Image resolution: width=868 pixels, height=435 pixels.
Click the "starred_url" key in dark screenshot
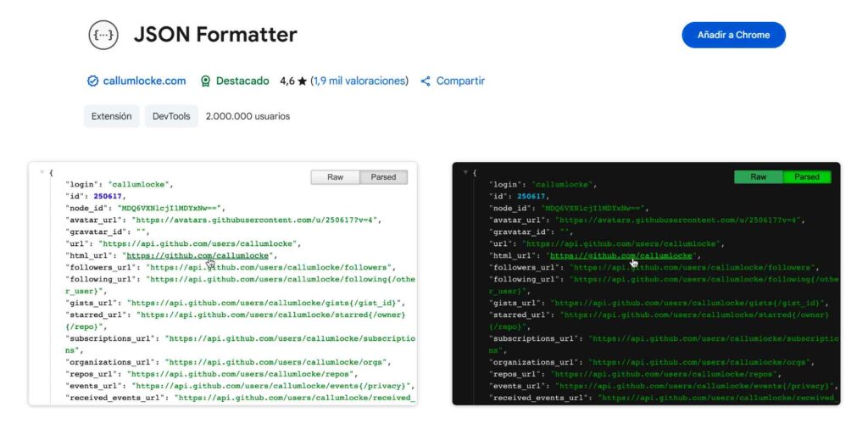[520, 315]
